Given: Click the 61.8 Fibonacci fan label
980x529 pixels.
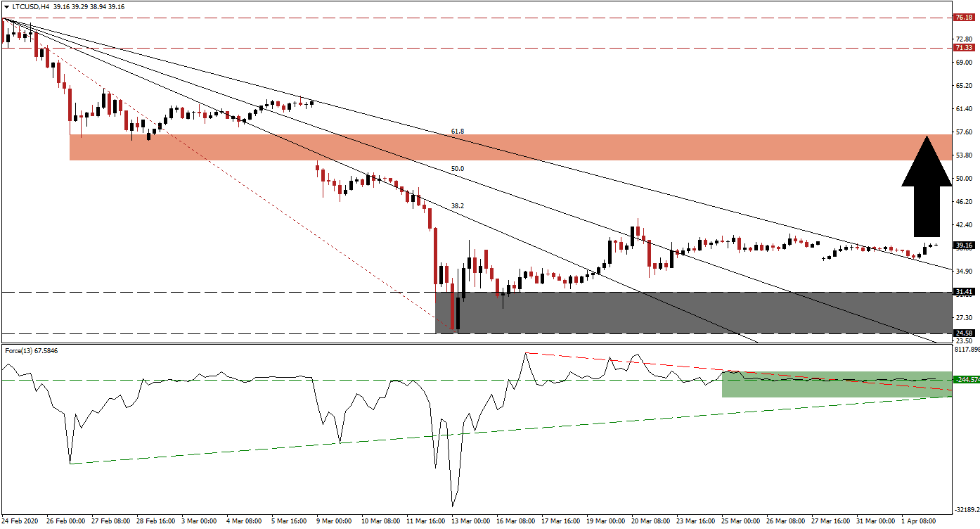Looking at the screenshot, I should 457,132.
